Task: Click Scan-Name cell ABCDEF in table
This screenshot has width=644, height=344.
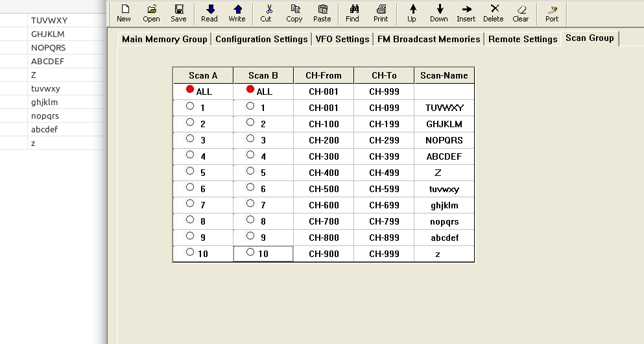Action: (444, 156)
